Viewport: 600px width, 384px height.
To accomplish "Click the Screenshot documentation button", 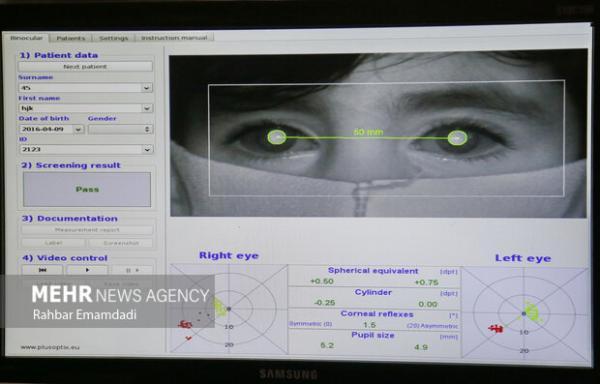I will [121, 243].
